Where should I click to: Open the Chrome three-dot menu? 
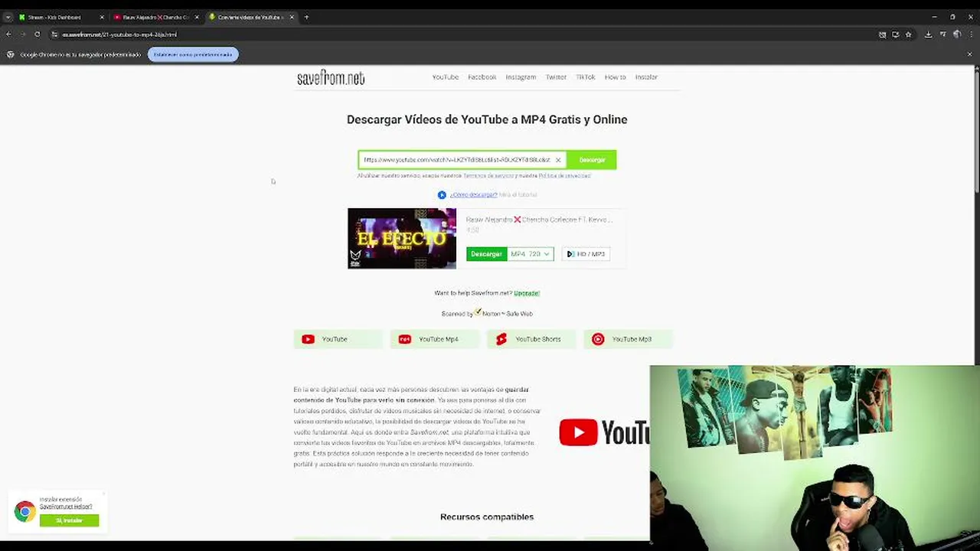[971, 34]
